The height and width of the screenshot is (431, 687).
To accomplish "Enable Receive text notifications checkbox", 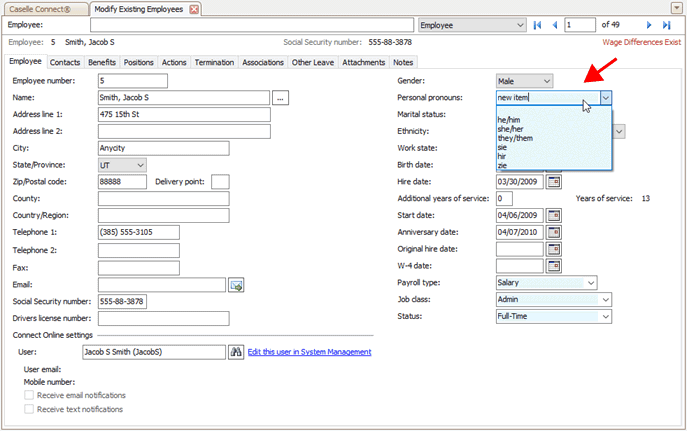I will click(x=29, y=409).
